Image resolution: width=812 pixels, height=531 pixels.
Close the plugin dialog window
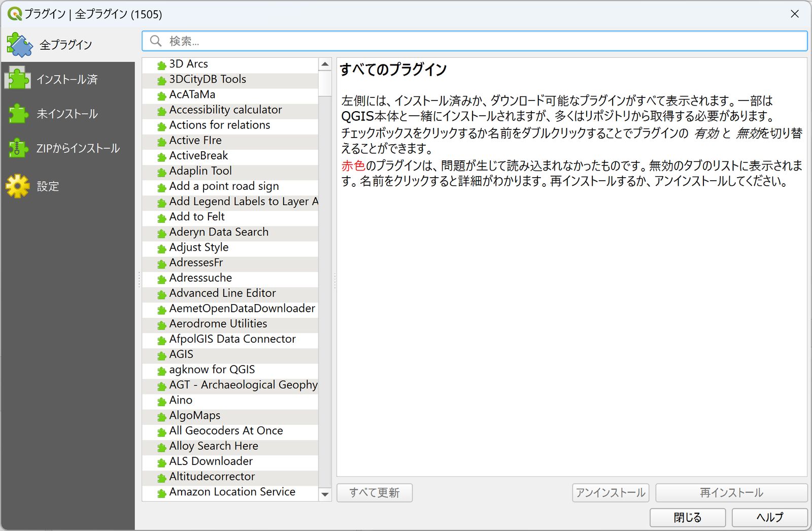click(795, 14)
